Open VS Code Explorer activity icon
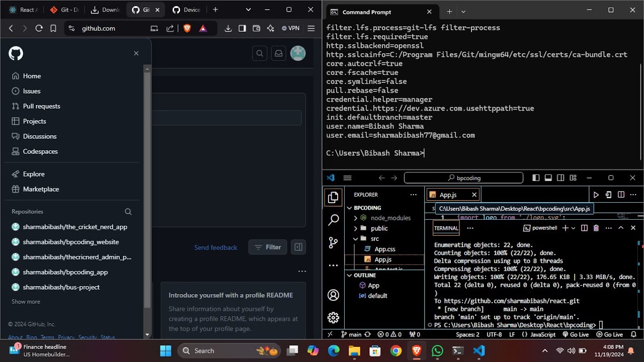 point(333,198)
